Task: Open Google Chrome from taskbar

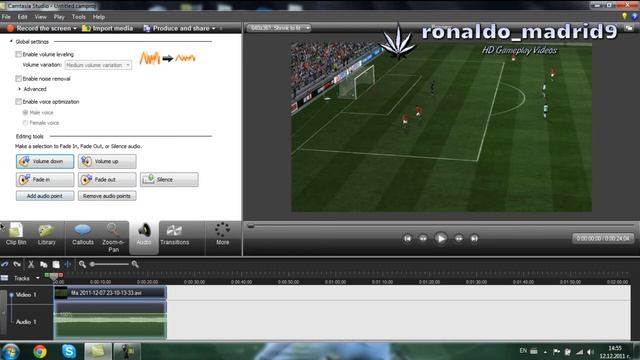Action: [x=40, y=351]
